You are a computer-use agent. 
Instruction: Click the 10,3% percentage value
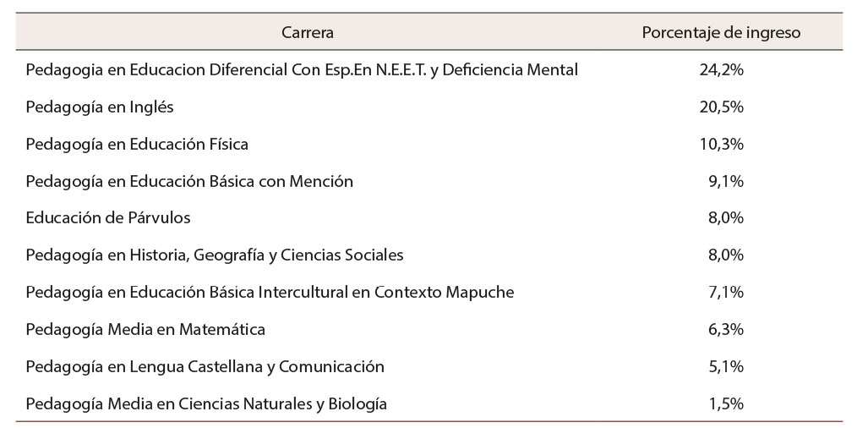721,145
